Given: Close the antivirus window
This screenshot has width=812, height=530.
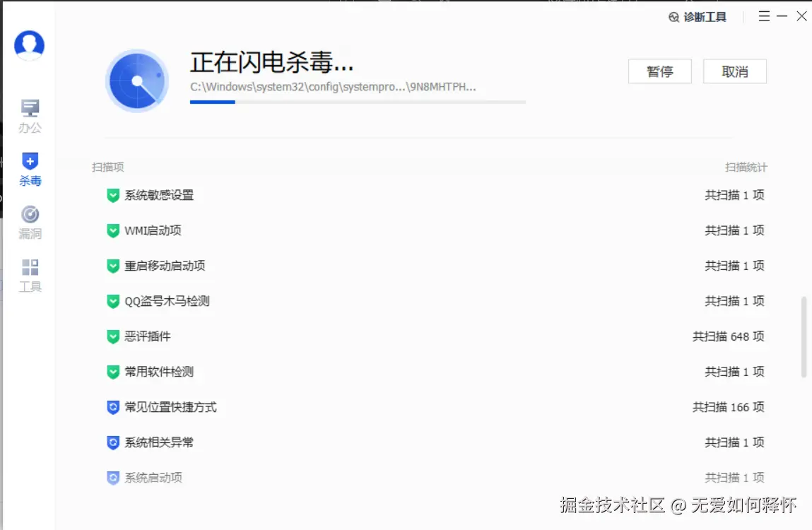Looking at the screenshot, I should [x=801, y=16].
